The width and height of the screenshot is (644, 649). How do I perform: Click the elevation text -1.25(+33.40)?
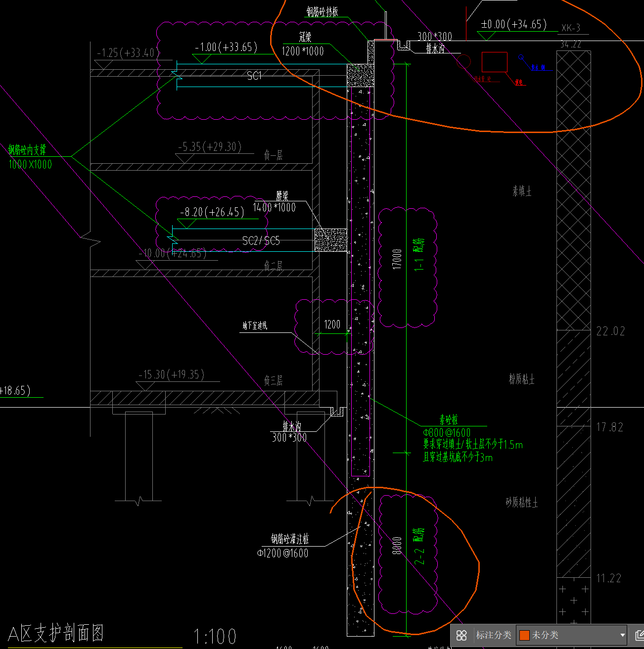pyautogui.click(x=126, y=53)
